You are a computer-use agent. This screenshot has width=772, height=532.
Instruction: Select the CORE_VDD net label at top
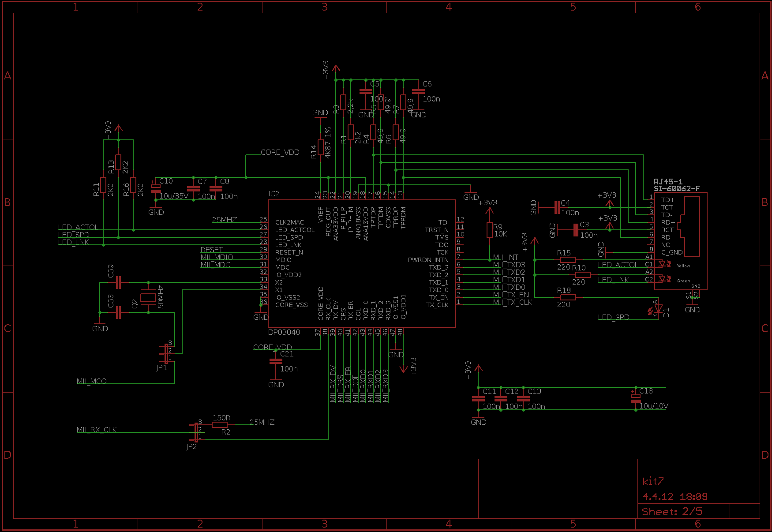pos(280,152)
